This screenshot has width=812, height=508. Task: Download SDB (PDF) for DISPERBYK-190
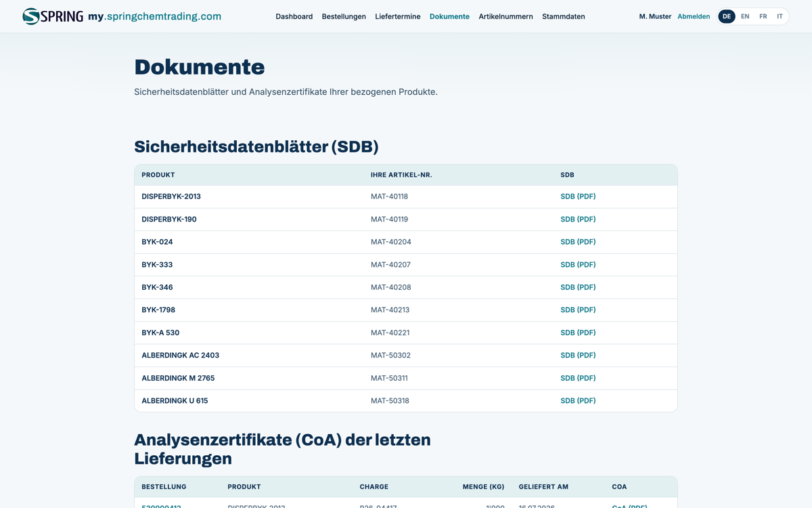click(578, 219)
